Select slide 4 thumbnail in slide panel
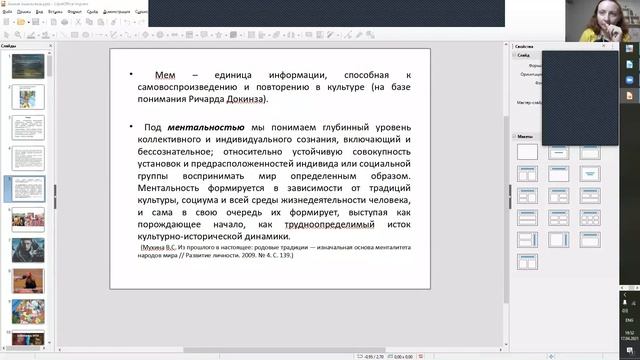The width and height of the screenshot is (640, 360). click(28, 158)
